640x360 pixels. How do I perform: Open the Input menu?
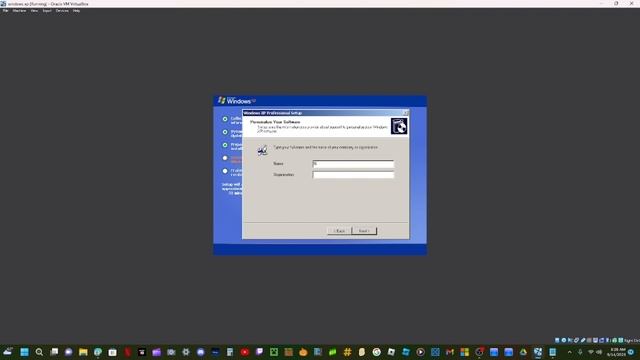pyautogui.click(x=47, y=11)
